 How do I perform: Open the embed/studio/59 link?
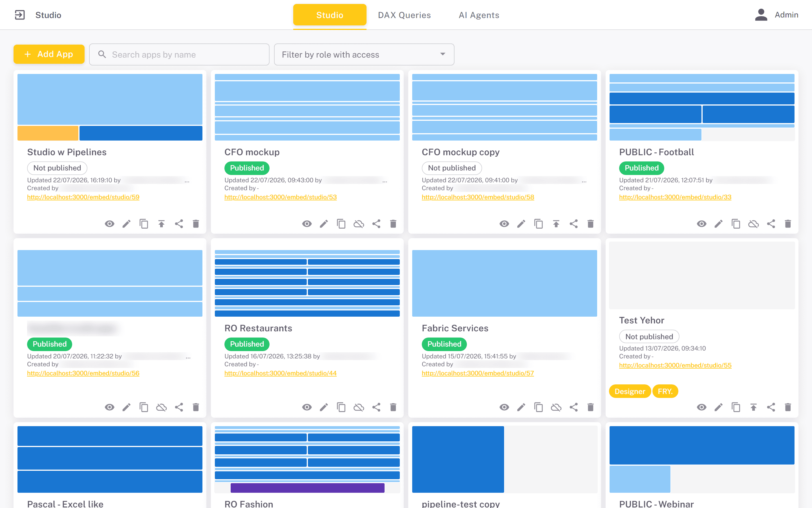(83, 197)
